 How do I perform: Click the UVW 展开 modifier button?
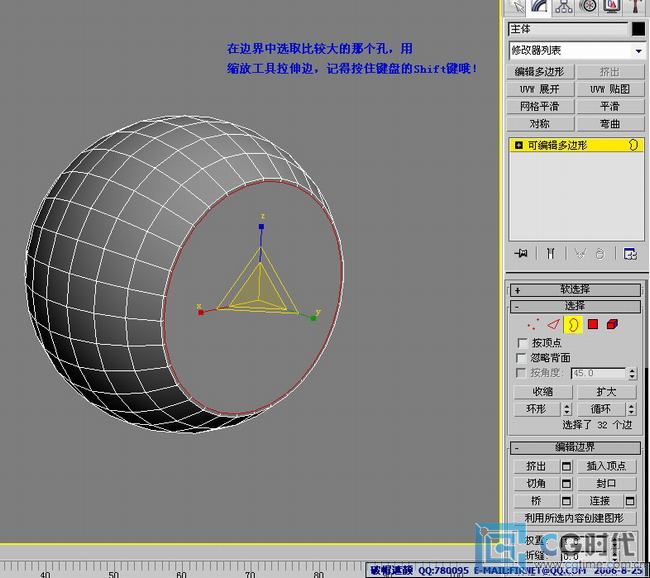(540, 89)
